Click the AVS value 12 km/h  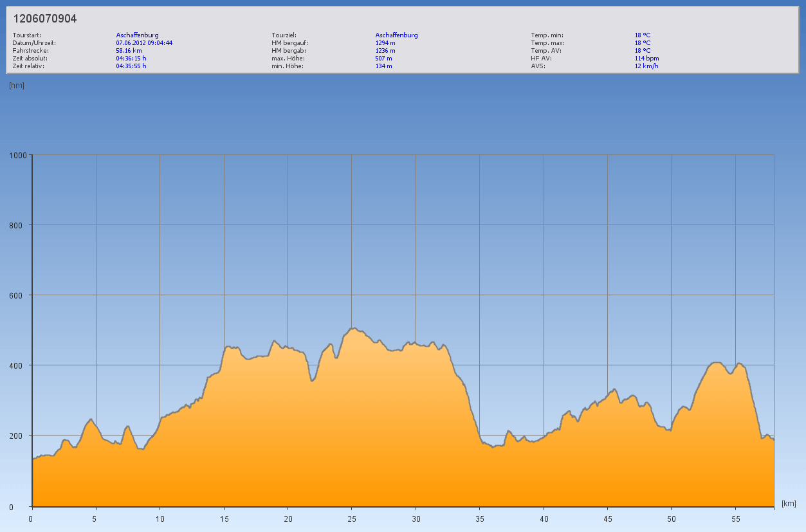point(646,66)
